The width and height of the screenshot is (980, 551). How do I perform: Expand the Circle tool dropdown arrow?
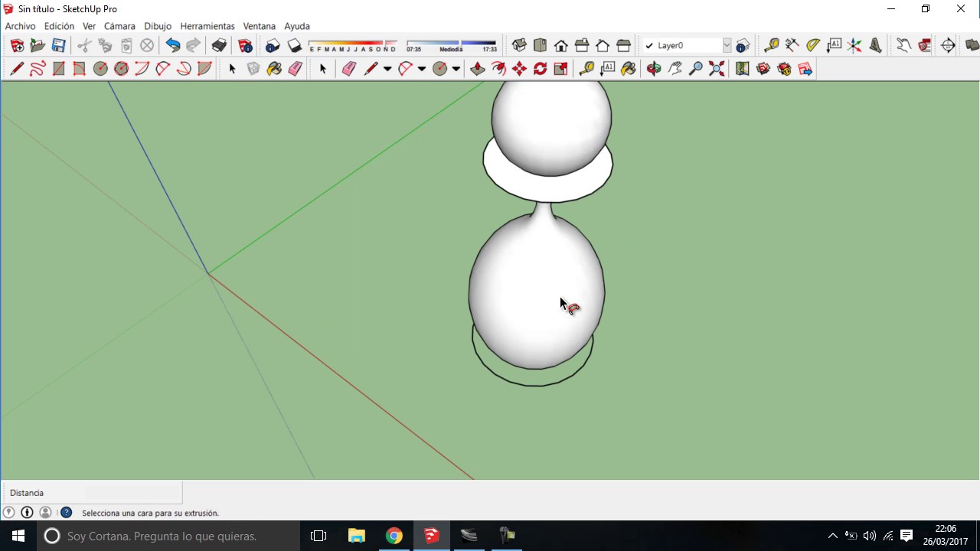coord(456,69)
